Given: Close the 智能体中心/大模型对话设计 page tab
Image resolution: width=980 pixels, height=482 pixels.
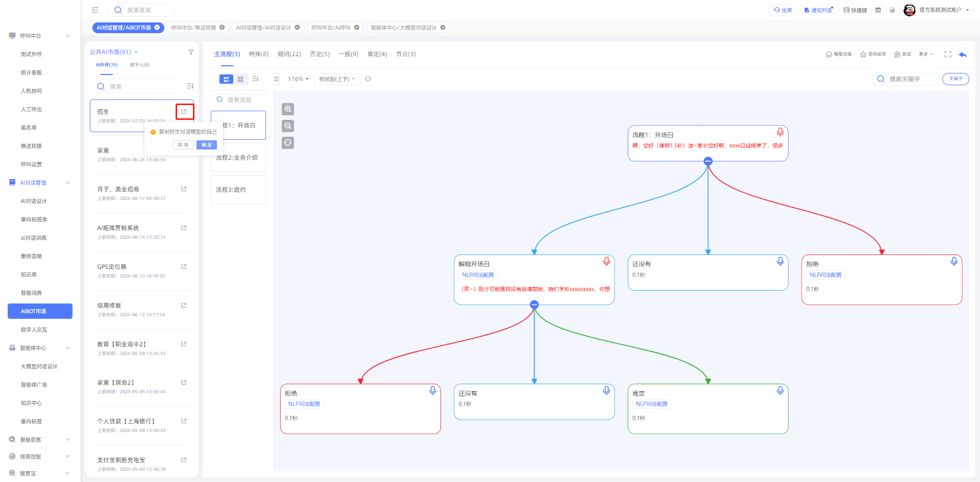Looking at the screenshot, I should 443,28.
